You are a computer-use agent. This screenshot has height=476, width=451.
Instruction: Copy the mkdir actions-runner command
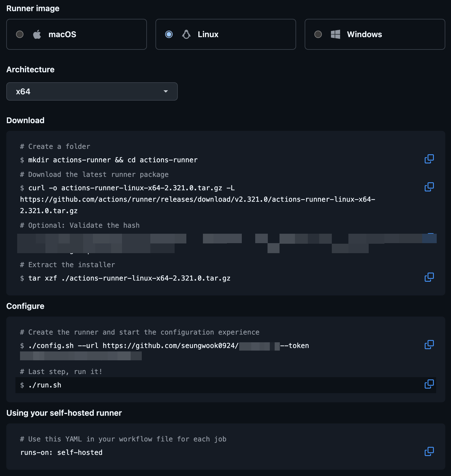click(x=429, y=159)
